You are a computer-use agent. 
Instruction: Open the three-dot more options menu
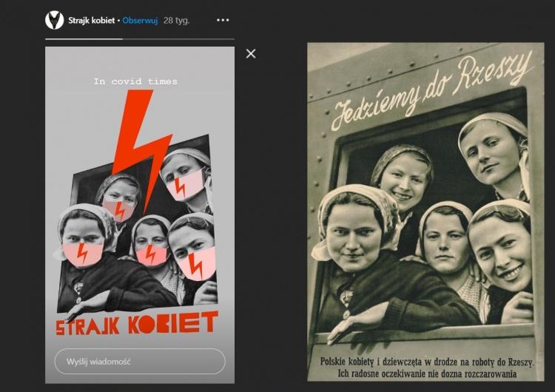click(223, 20)
